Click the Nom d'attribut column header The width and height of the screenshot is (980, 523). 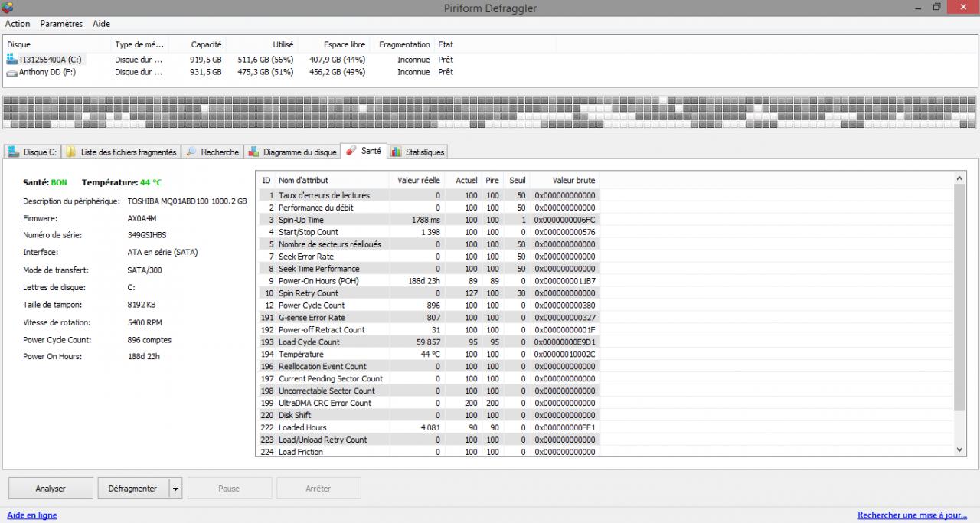332,180
